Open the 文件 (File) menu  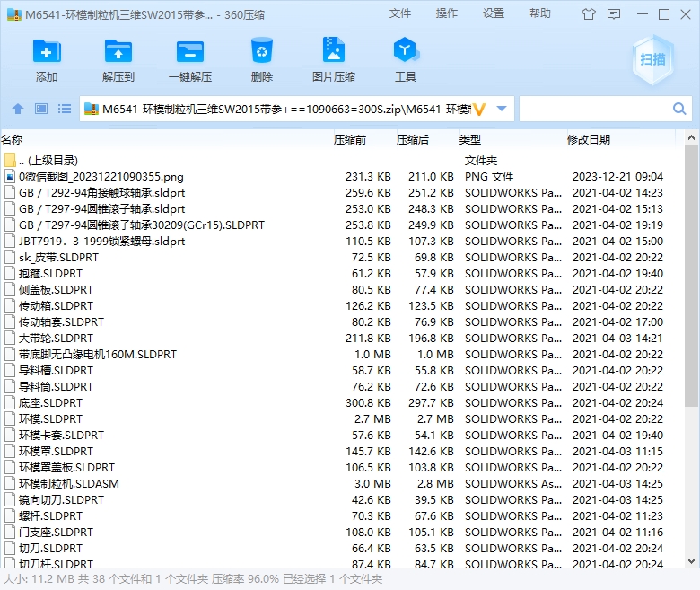click(x=400, y=13)
